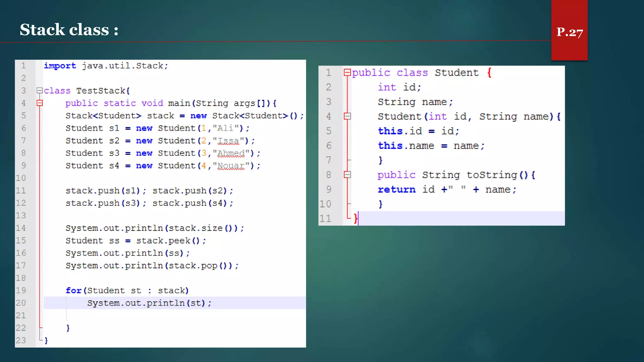Click line number 23 in TestStack gutter
Screen dimensions: 644x362
pyautogui.click(x=21, y=340)
